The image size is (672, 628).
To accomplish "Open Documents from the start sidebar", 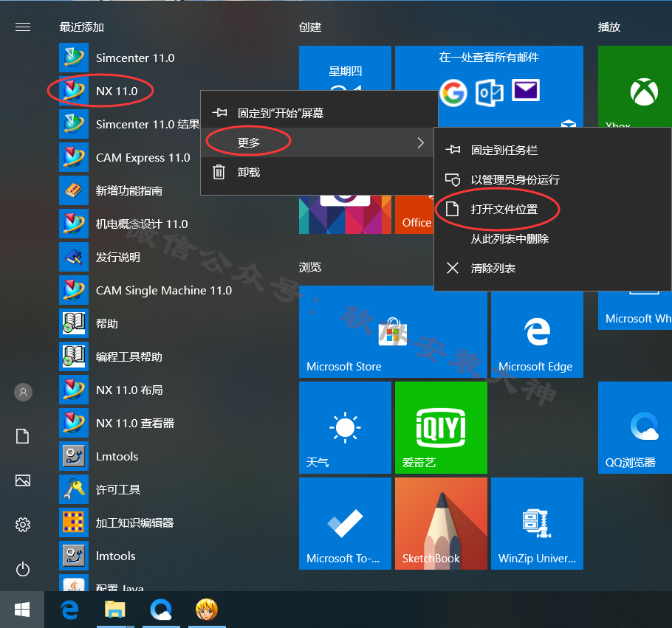I will click(23, 436).
